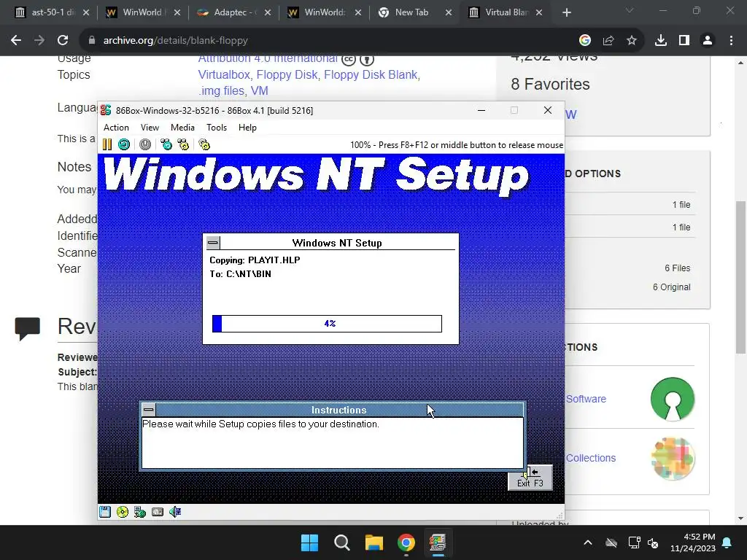Click the Google icon in address bar
Viewport: 747px width, 560px height.
pos(585,41)
